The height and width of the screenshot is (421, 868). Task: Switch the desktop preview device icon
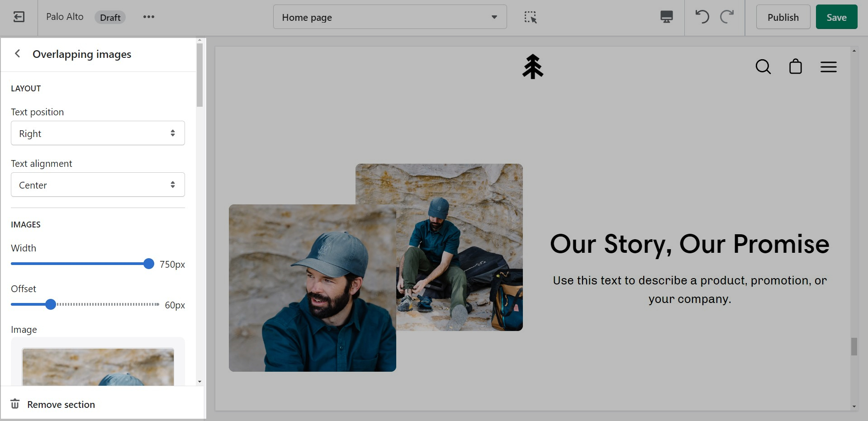(666, 17)
